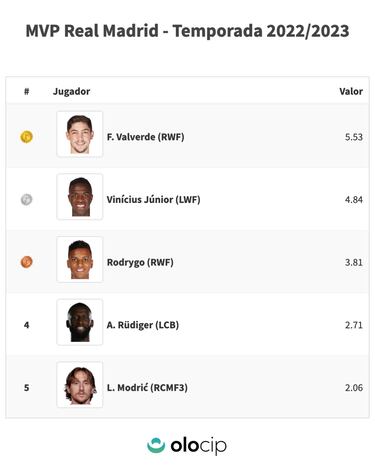Click the gold medal icon

[x=27, y=137]
